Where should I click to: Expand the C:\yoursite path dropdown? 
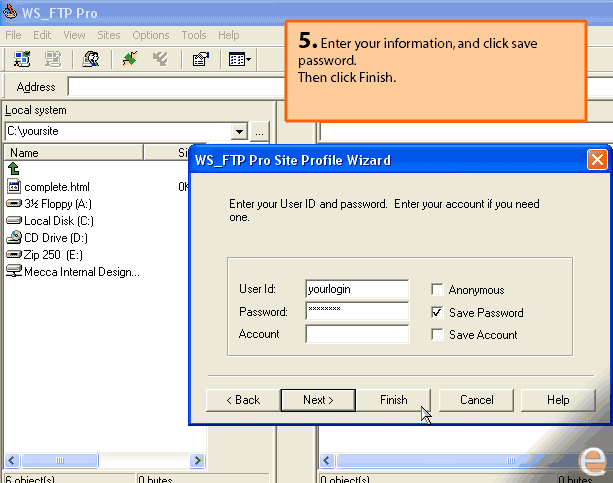coord(239,131)
